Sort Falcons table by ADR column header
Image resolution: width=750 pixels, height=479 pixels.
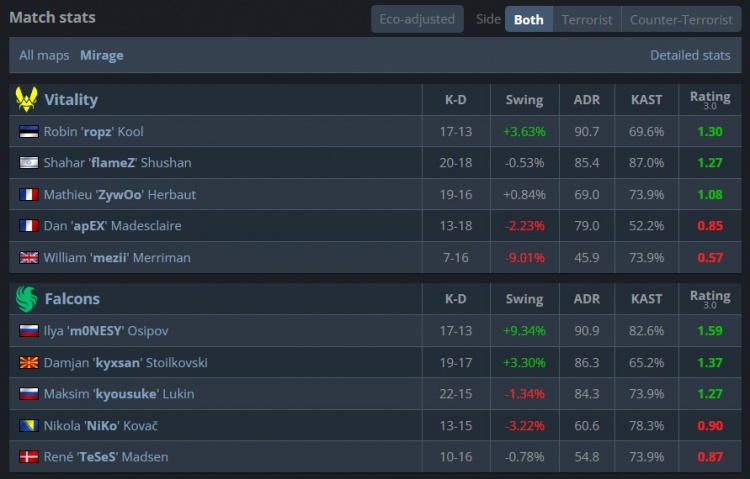[x=587, y=299]
